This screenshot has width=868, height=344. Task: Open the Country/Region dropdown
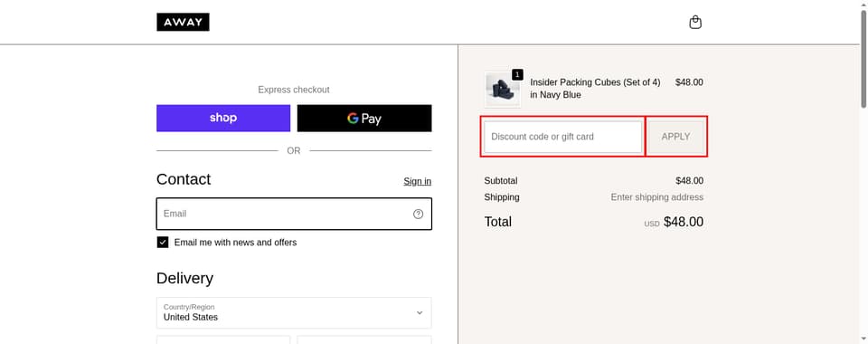pos(294,312)
